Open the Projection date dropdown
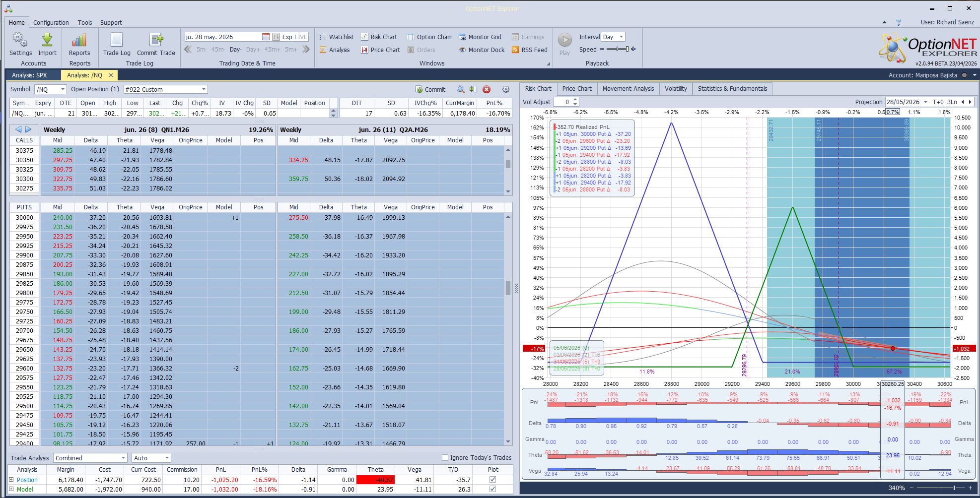980x498 pixels. pyautogui.click(x=925, y=102)
